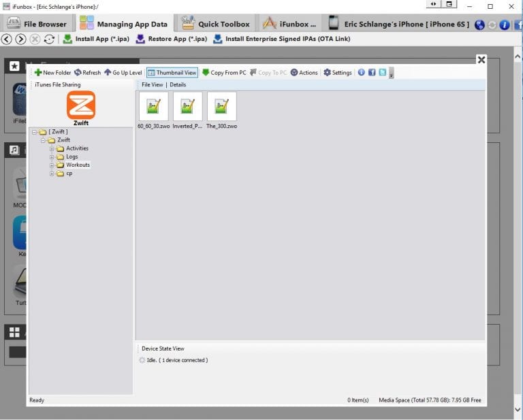Refresh the file list
523x420 pixels.
tap(87, 73)
